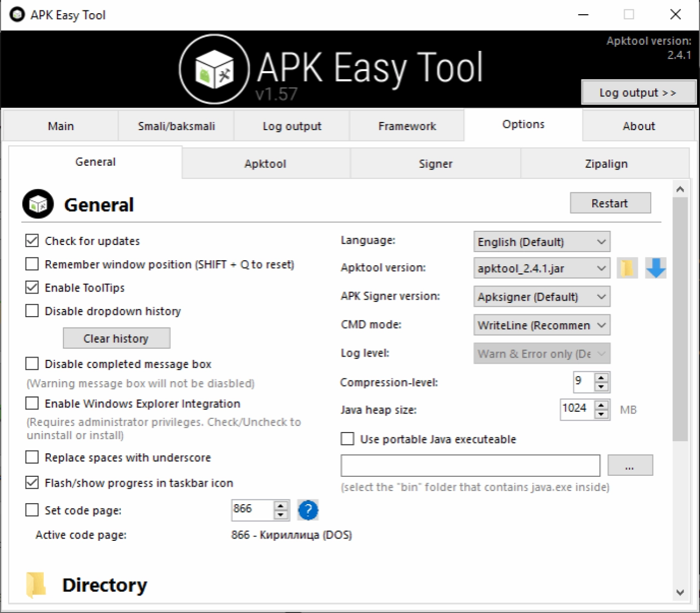This screenshot has height=613, width=700.
Task: Click the vertical scrollbar thumb
Action: point(680,319)
